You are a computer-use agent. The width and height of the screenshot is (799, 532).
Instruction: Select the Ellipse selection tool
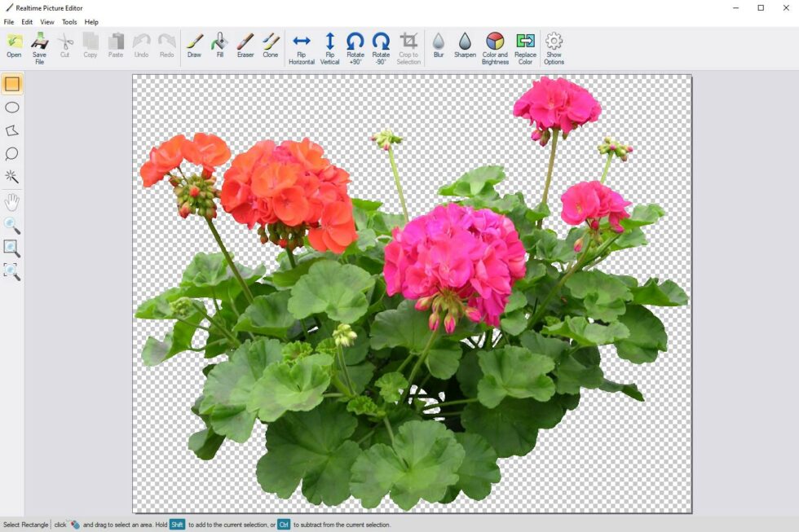pyautogui.click(x=13, y=107)
